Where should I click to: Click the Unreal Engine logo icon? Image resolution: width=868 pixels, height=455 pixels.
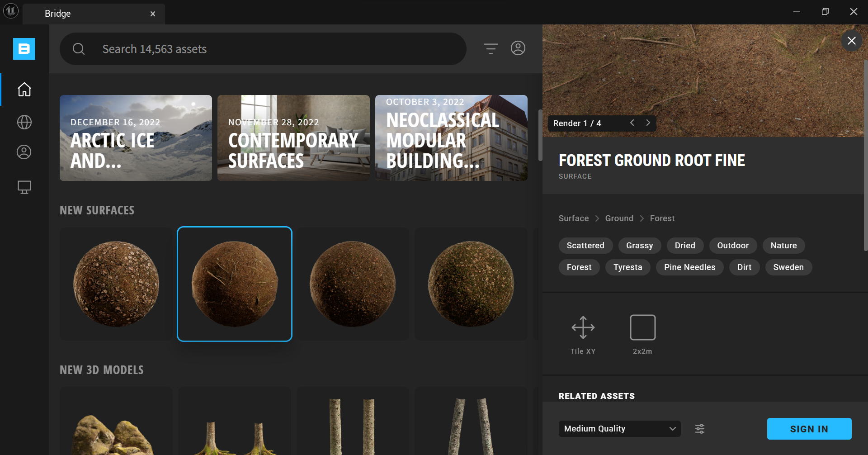pyautogui.click(x=11, y=11)
